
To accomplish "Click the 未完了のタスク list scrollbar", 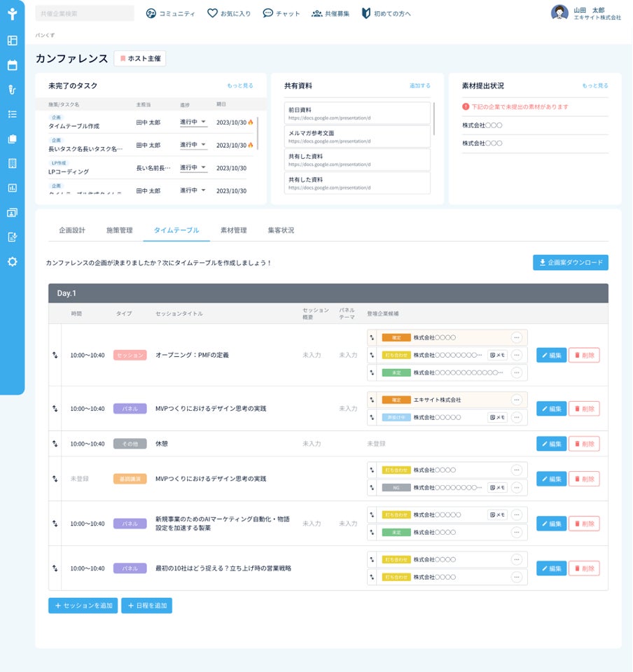I will [257, 133].
